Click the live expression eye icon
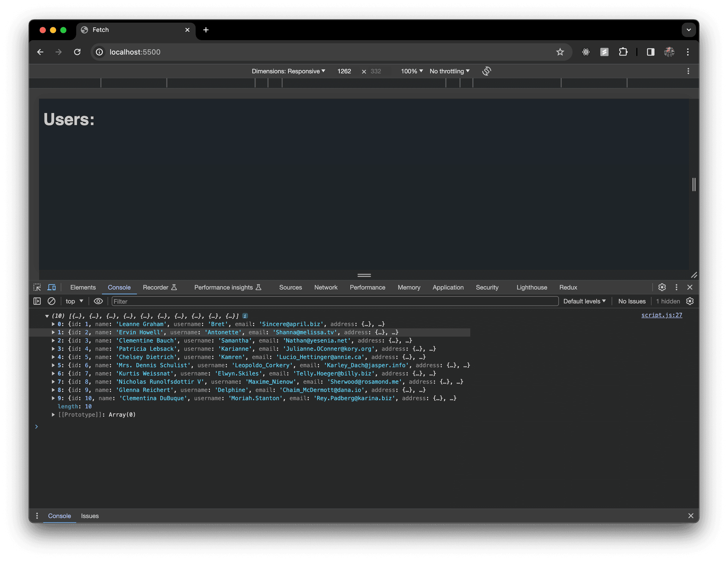Viewport: 728px width, 561px height. (x=98, y=301)
